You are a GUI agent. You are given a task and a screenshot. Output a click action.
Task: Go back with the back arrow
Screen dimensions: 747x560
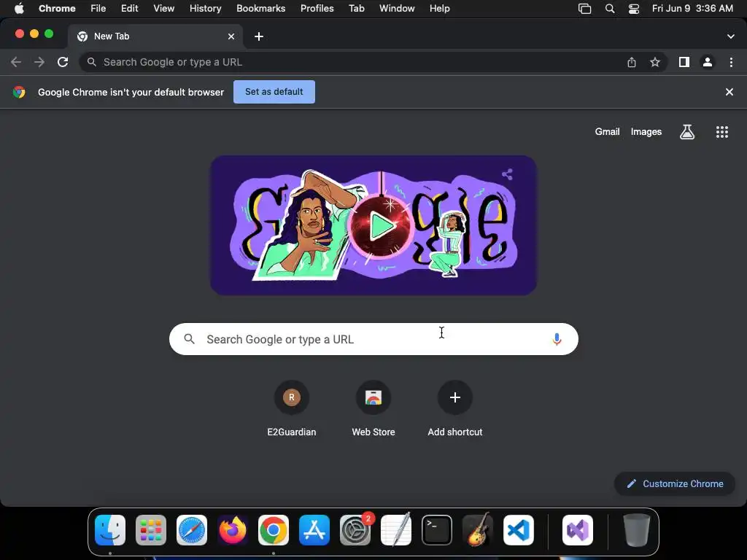tap(16, 62)
